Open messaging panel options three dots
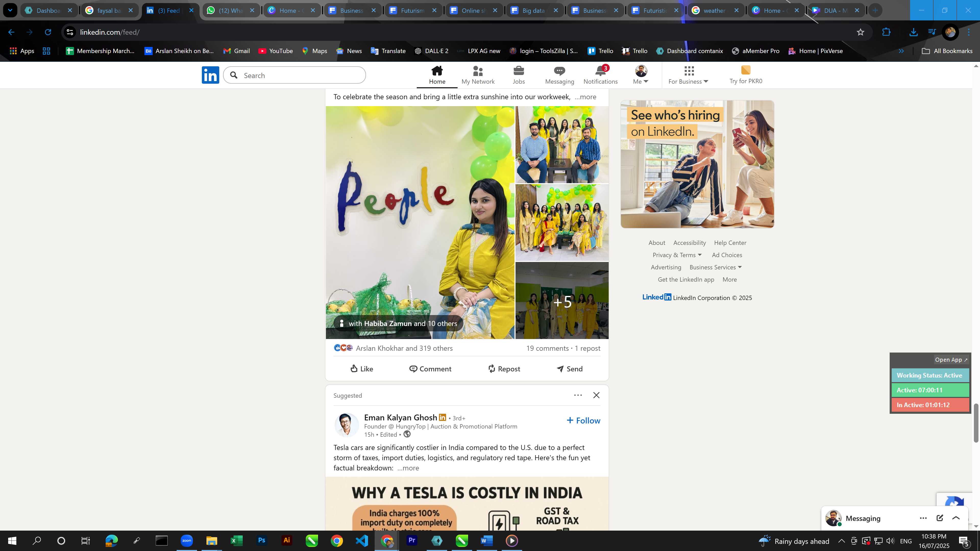This screenshot has width=980, height=551. pos(923,518)
